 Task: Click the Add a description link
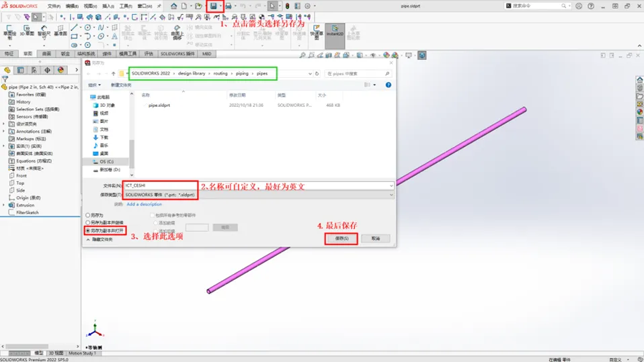point(144,204)
